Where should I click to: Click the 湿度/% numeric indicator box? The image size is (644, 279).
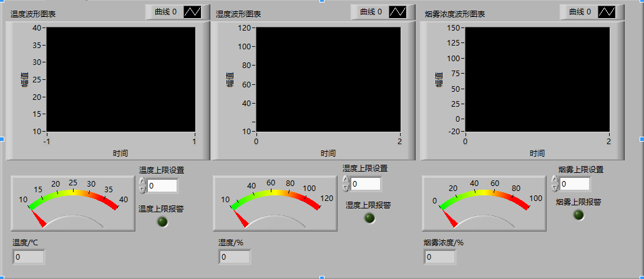coord(235,257)
